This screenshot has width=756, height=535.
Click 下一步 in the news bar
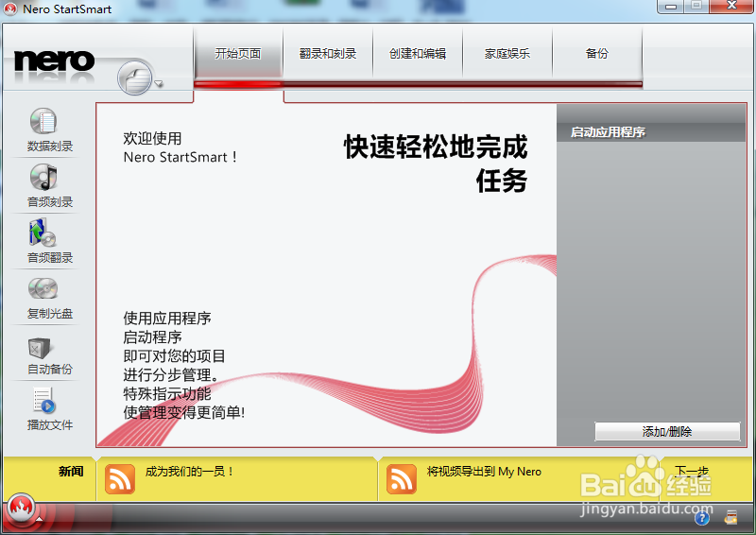pyautogui.click(x=692, y=472)
